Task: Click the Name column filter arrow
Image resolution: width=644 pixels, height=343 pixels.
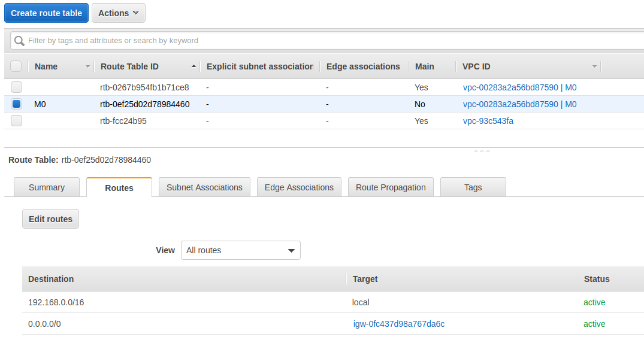Action: point(87,66)
